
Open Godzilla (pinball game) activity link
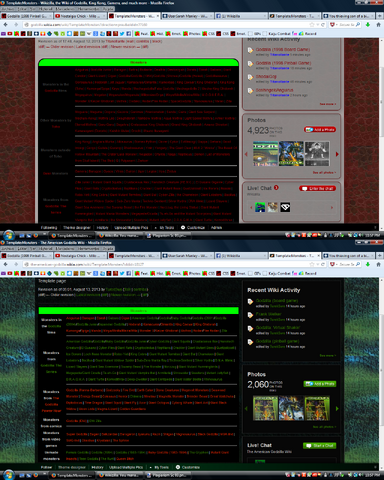pyautogui.click(x=277, y=341)
